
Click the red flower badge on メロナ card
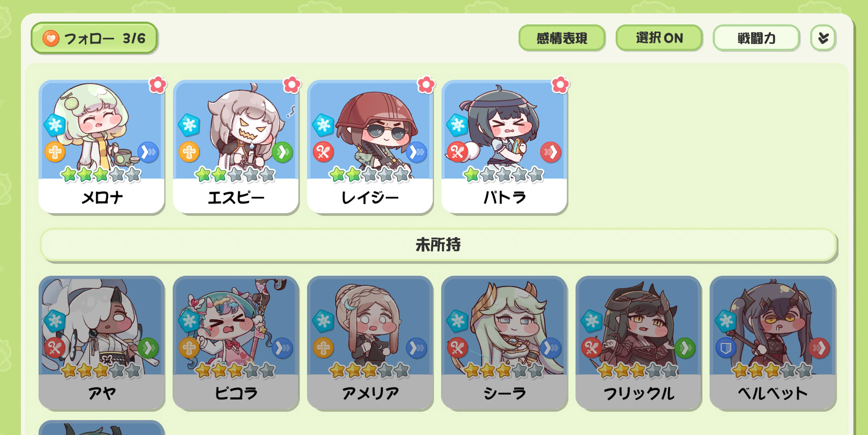(x=158, y=85)
